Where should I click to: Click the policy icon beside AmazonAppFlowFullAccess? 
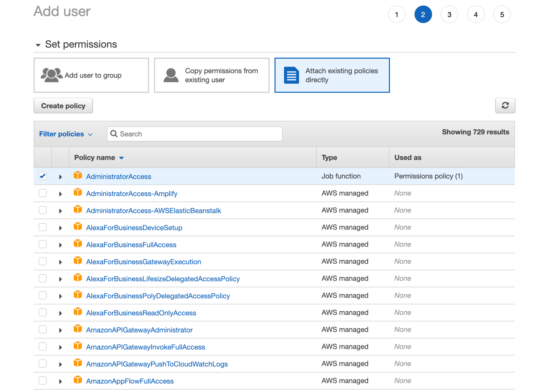point(78,380)
